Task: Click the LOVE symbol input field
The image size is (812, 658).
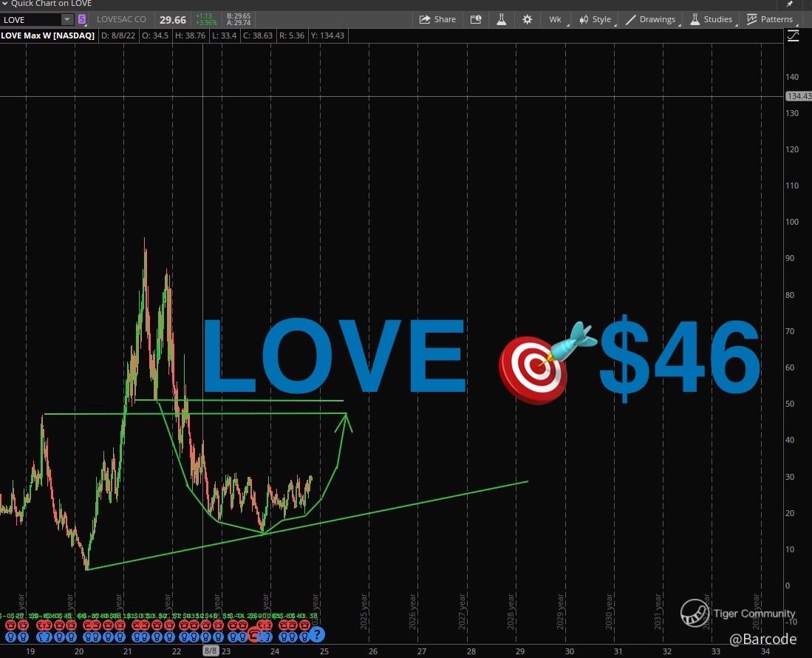Action: point(31,20)
